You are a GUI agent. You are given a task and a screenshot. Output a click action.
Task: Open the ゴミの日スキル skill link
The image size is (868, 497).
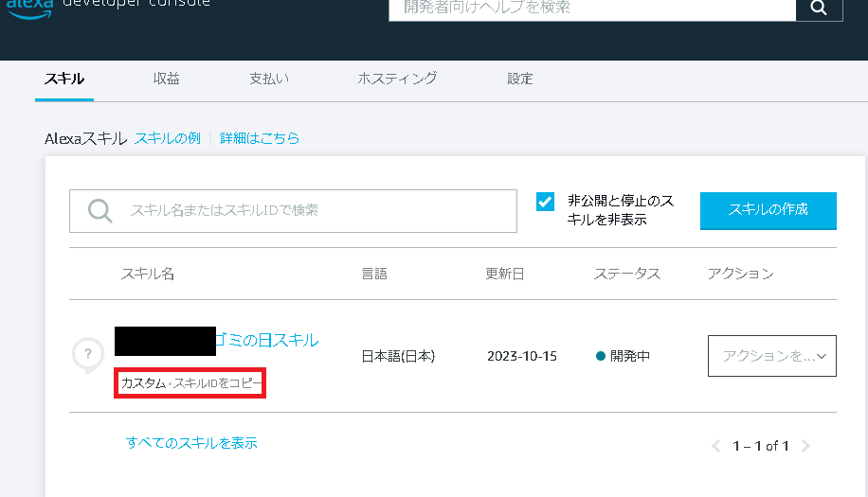267,340
